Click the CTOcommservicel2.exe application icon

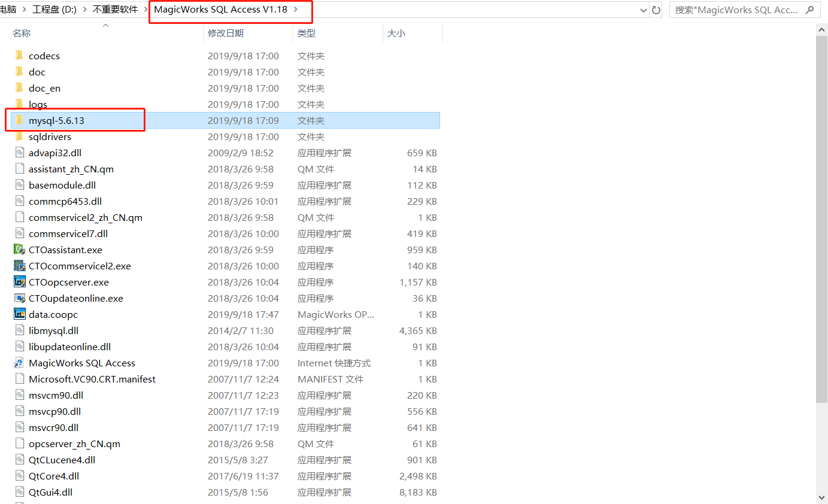[19, 266]
